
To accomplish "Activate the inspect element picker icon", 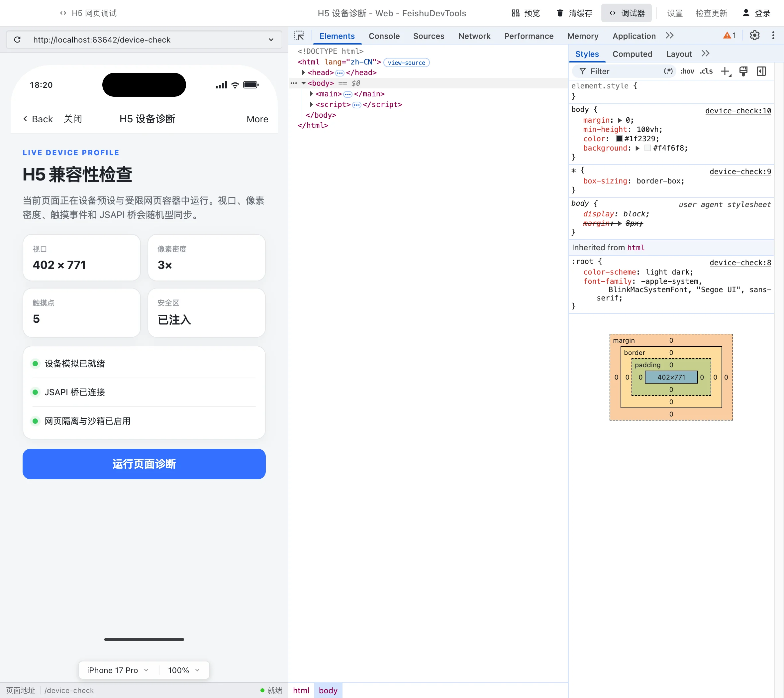I will 299,36.
